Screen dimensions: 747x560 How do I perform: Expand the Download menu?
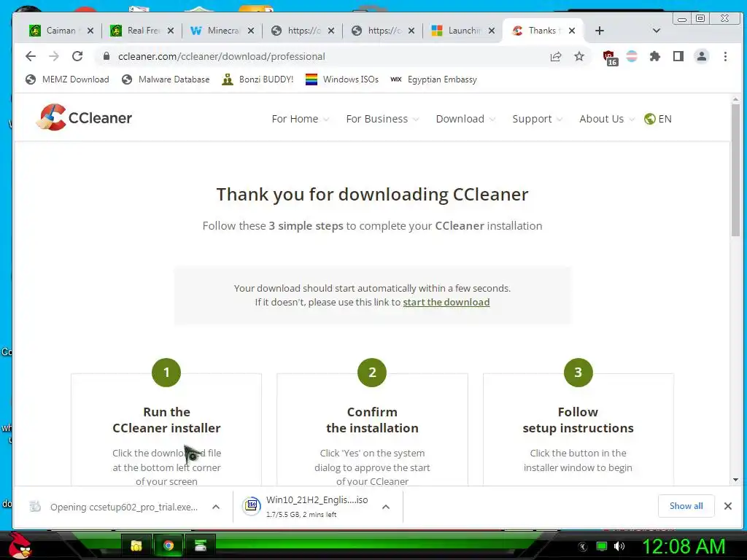[465, 119]
